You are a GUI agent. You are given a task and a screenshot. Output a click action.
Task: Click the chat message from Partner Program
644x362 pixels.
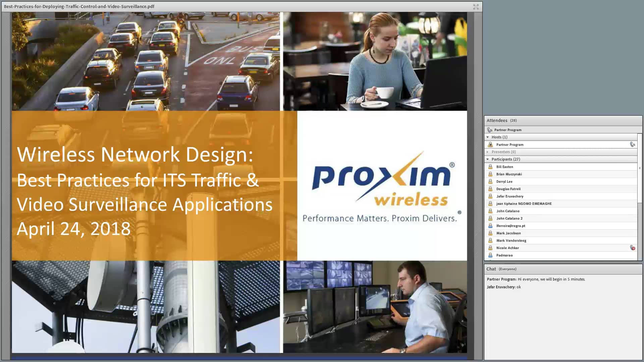pos(536,279)
